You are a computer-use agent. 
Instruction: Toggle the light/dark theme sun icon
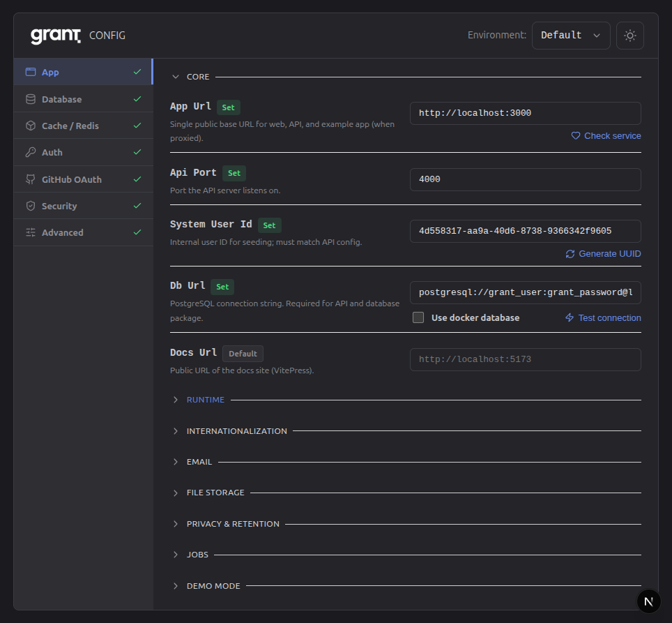629,36
